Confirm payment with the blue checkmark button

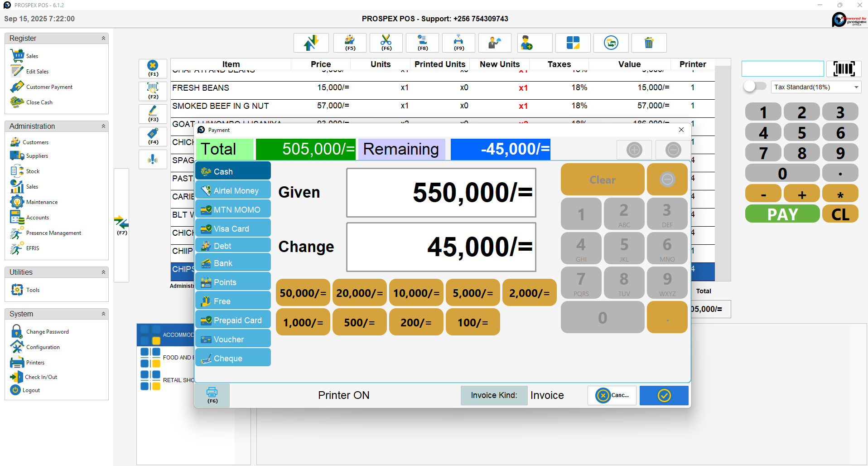(x=664, y=395)
